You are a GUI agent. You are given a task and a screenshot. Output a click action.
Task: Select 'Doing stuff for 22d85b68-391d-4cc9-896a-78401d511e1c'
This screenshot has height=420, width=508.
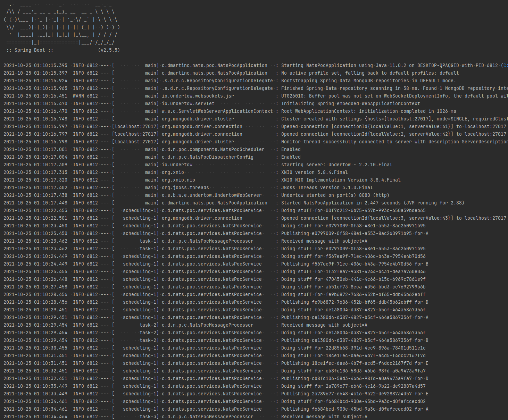pos(353,348)
